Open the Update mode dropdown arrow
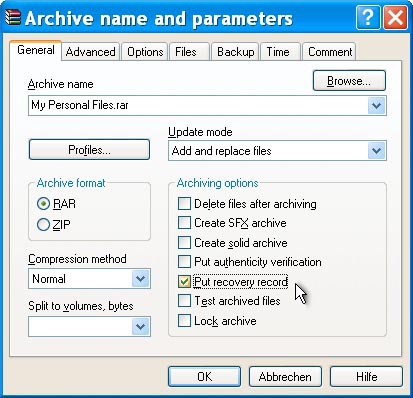 (377, 151)
